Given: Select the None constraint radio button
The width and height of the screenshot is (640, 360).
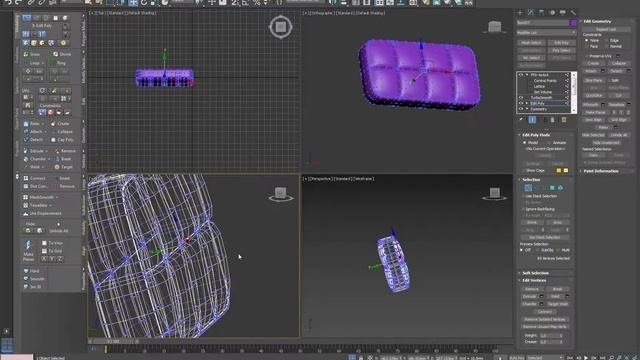Looking at the screenshot, I should [x=587, y=40].
